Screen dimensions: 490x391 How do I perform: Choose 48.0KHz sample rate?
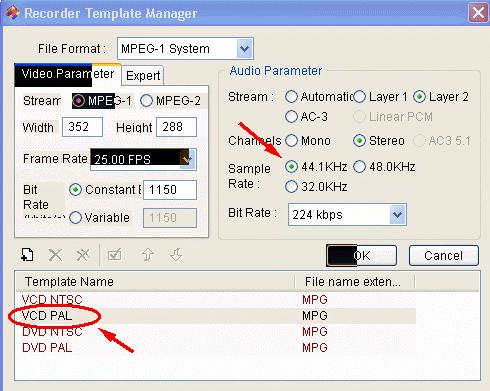tap(360, 166)
